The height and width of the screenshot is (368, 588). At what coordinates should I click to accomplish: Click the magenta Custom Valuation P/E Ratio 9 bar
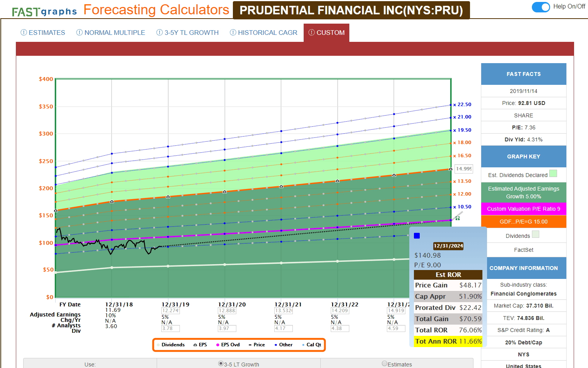(524, 209)
